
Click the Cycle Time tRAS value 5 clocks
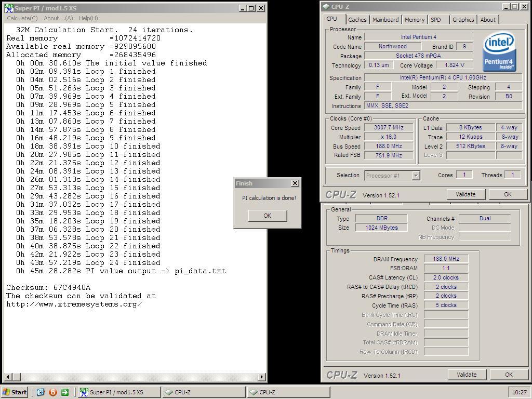(446, 305)
